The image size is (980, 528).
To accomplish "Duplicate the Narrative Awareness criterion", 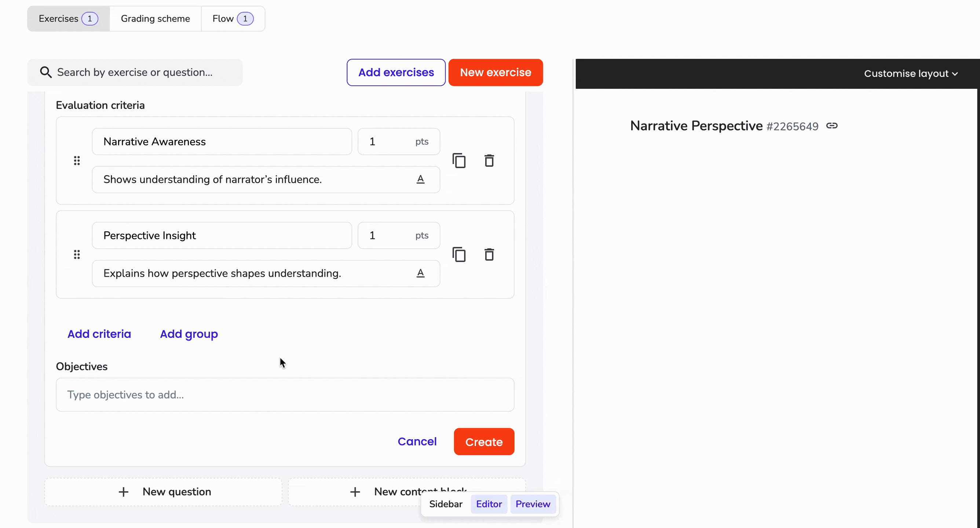I will (459, 161).
